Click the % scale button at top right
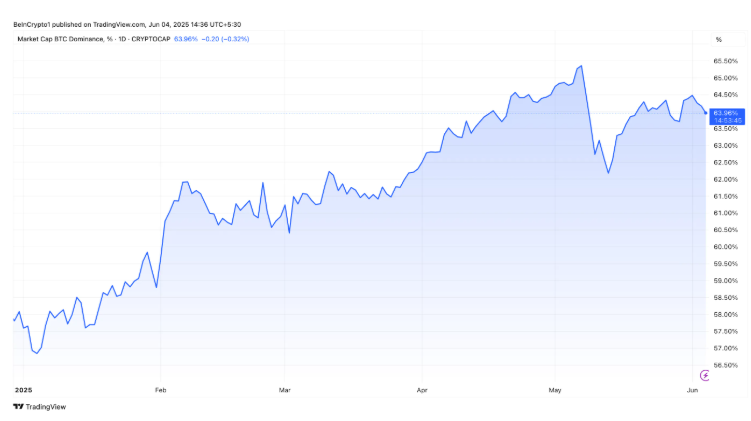Viewport: 751px width, 421px height. tap(718, 40)
